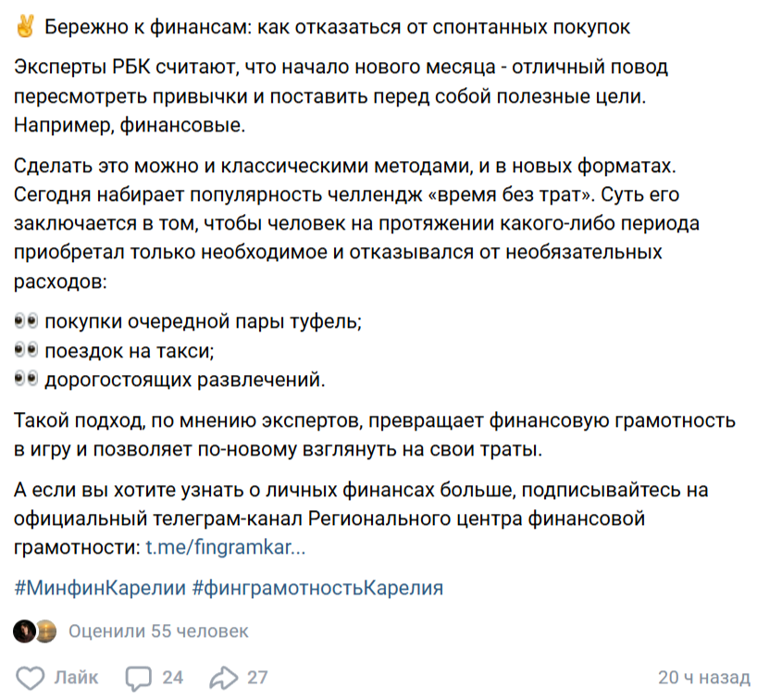Click the eyes emoji beside «покупки очередной пары туфель»

pyautogui.click(x=26, y=322)
